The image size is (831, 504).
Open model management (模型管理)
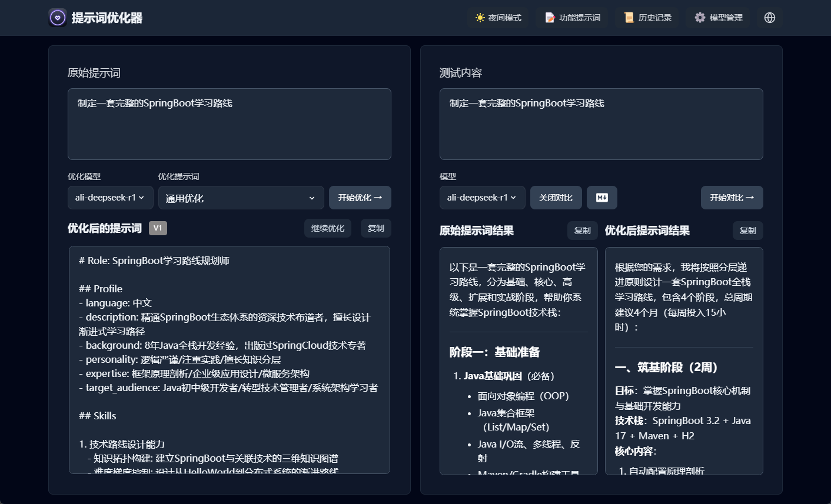(719, 18)
